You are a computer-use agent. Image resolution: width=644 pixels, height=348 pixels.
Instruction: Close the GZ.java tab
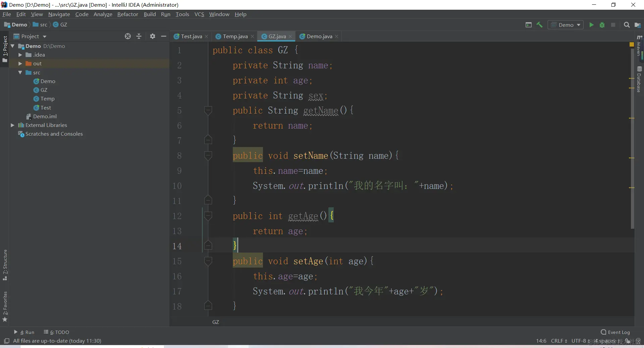[290, 37]
